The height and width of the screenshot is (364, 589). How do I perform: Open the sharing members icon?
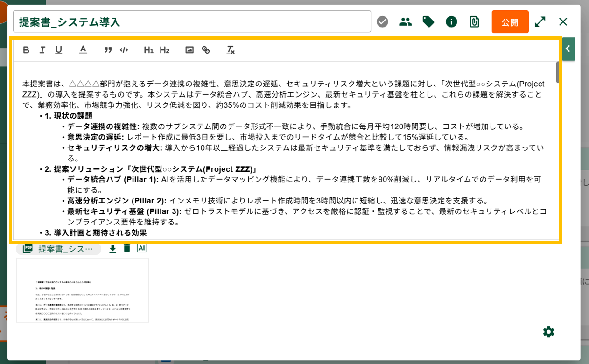[405, 21]
